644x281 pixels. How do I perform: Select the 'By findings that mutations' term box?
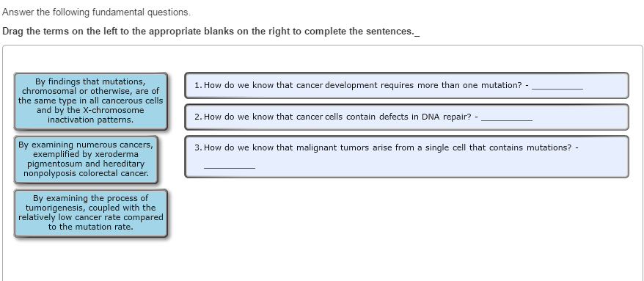91,101
